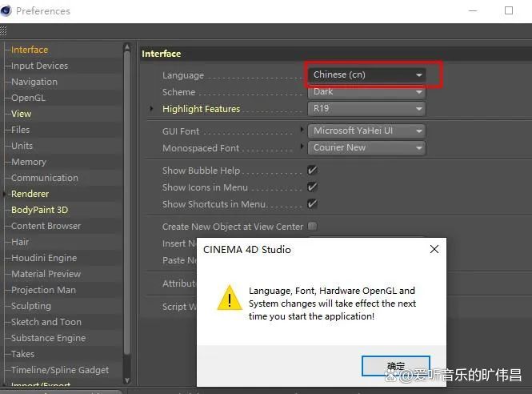Disable Show Bubble Help checkbox
Screen dimensions: 532x394
(312, 170)
